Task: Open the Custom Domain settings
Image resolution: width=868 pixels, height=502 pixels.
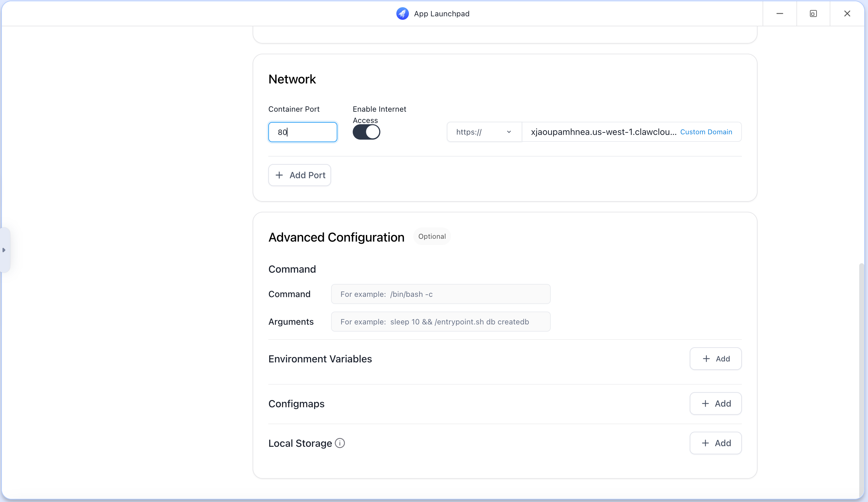Action: click(x=706, y=132)
